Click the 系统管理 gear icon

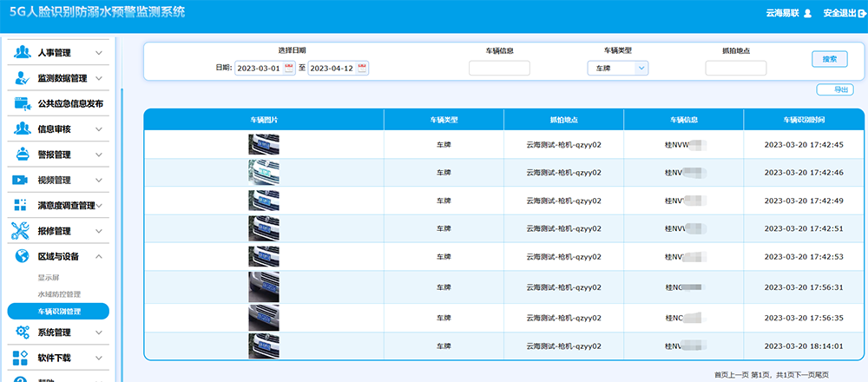click(22, 332)
